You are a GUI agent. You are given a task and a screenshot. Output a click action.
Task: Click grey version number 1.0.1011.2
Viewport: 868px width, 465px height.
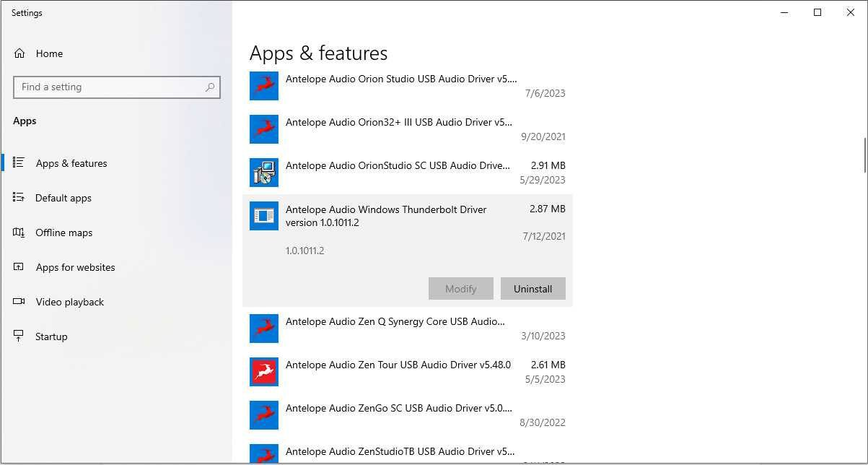(305, 251)
